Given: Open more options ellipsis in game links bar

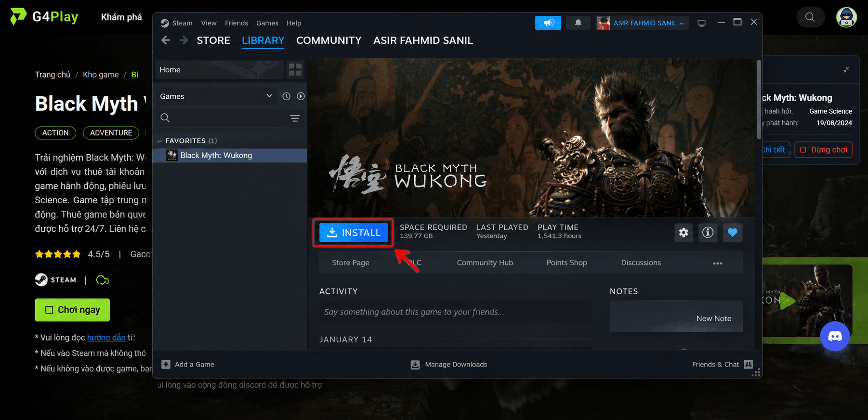Looking at the screenshot, I should 718,263.
